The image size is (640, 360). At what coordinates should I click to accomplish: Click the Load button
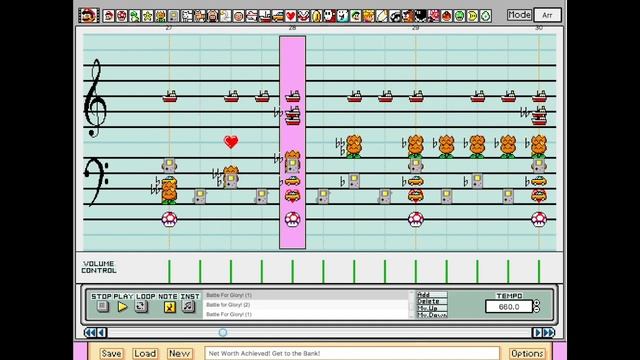145,353
